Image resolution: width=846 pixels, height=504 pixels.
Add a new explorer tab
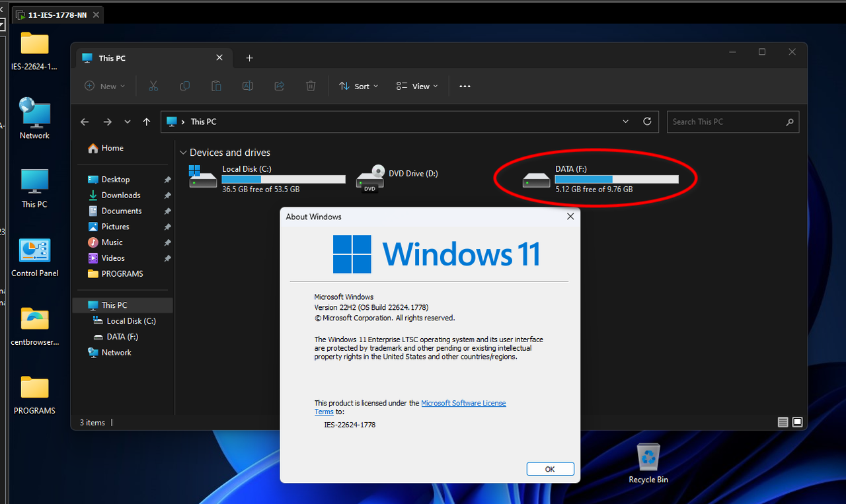pyautogui.click(x=249, y=58)
